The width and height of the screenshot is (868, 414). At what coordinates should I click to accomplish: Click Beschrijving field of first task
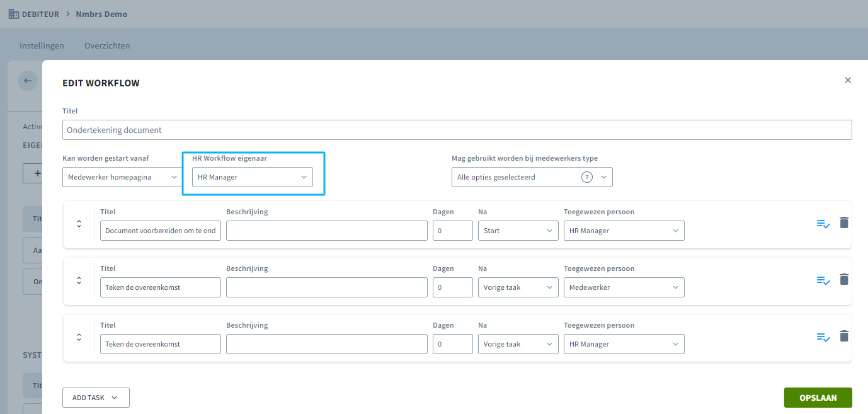pyautogui.click(x=327, y=231)
